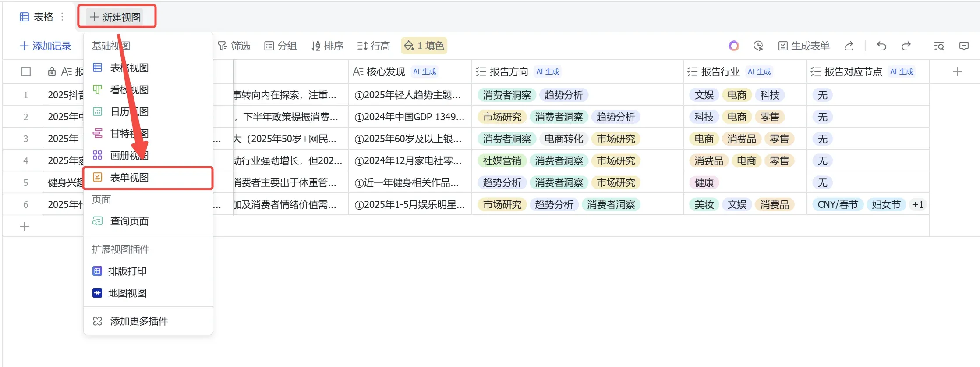Open the 分组 grouping tool

pos(280,46)
